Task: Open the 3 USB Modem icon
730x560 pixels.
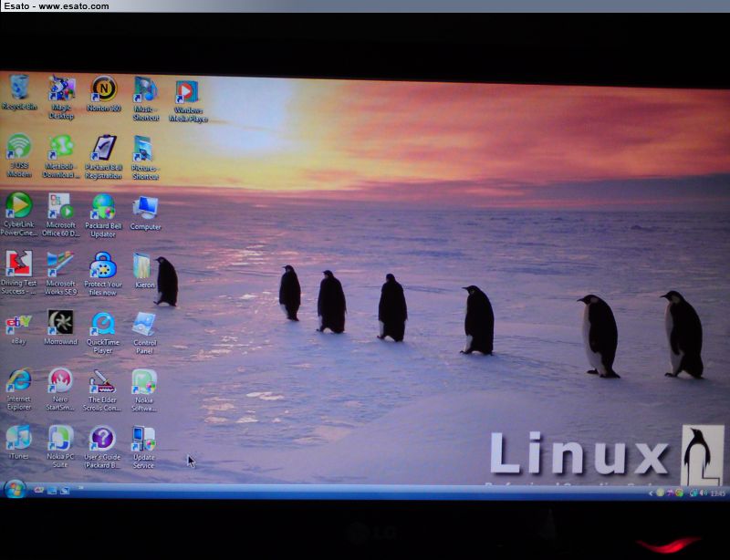Action: tap(19, 155)
